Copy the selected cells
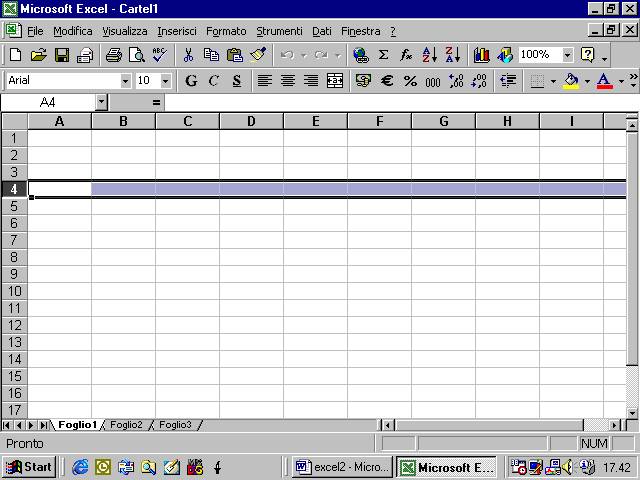 click(x=211, y=55)
